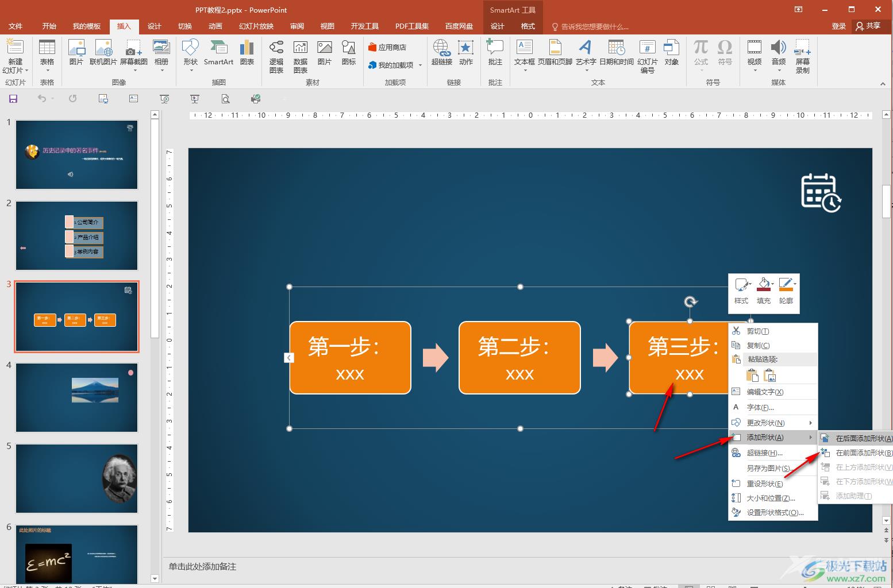893x588 pixels.
Task: Select Add Shape Before (在前面添加形状)
Action: [x=856, y=452]
